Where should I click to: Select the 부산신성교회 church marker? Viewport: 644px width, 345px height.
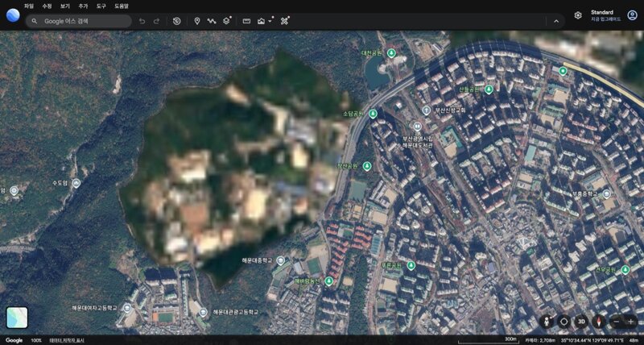(427, 110)
